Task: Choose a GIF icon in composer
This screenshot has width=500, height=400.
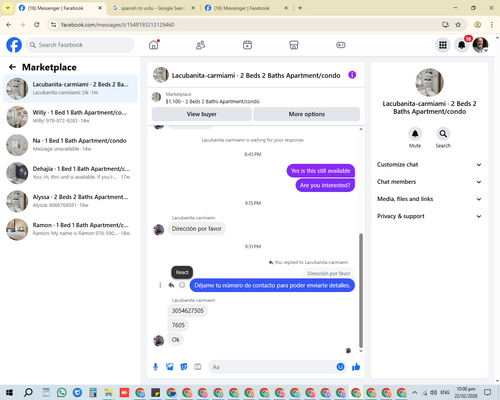Action: click(198, 367)
